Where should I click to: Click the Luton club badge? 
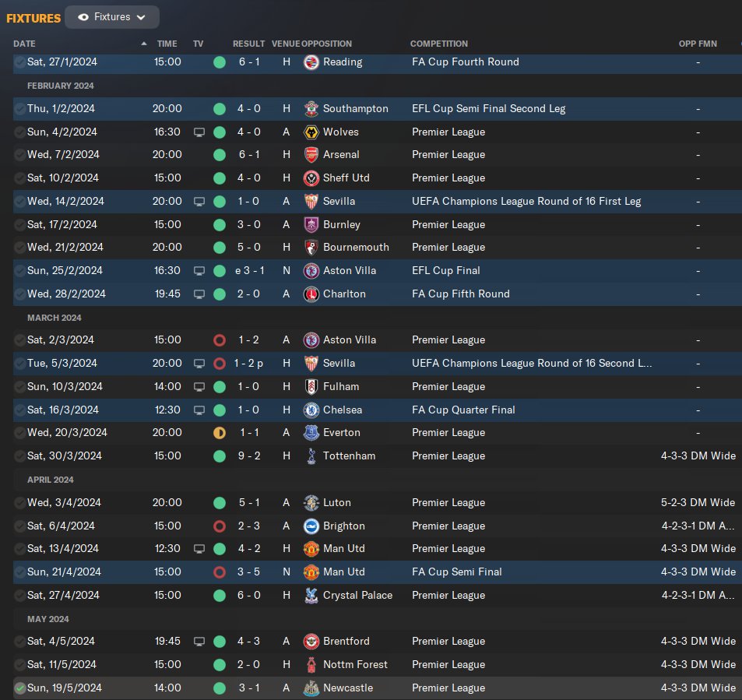pyautogui.click(x=311, y=503)
